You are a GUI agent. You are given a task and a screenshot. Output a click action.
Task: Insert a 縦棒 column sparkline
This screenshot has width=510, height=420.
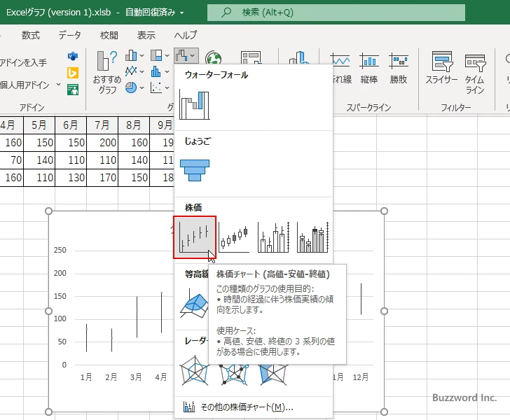(369, 71)
